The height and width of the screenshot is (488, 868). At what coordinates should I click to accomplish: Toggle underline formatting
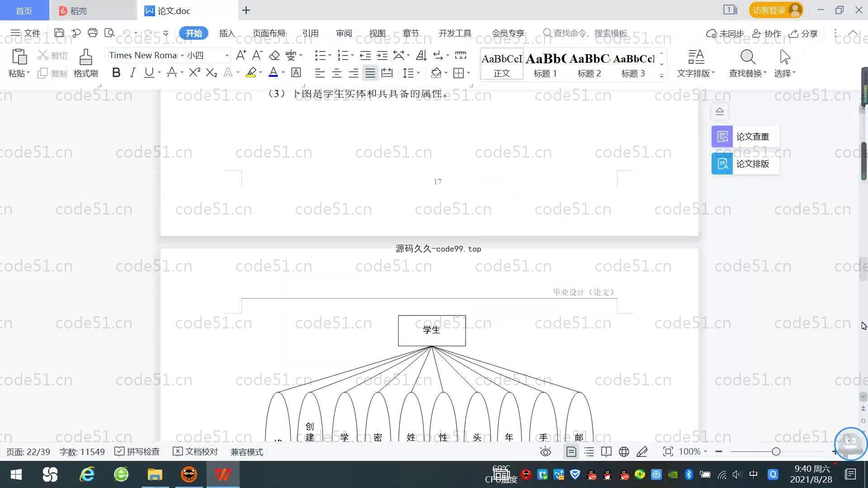(149, 72)
